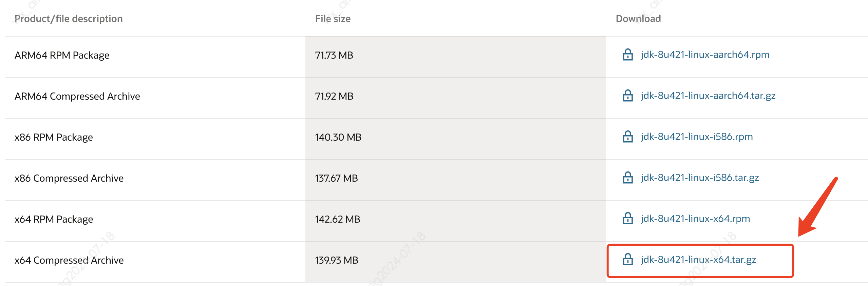Click the File size column header
The height and width of the screenshot is (286, 868).
[333, 19]
